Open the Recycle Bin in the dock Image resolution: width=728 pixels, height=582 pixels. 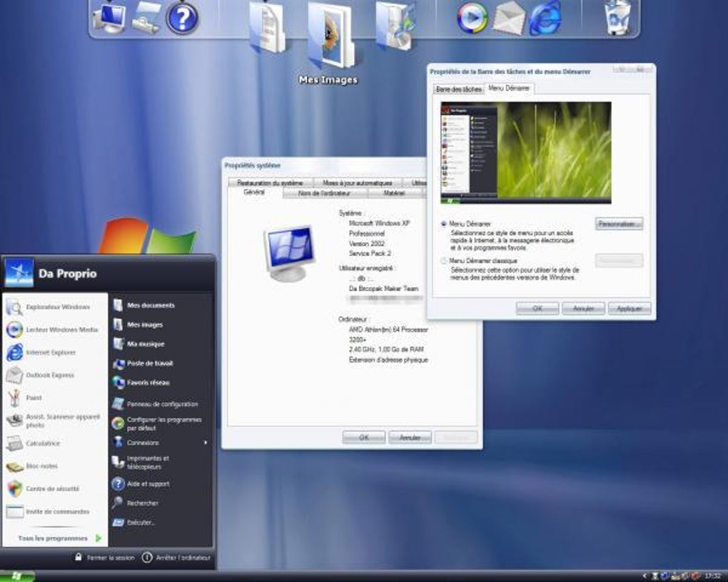(617, 18)
